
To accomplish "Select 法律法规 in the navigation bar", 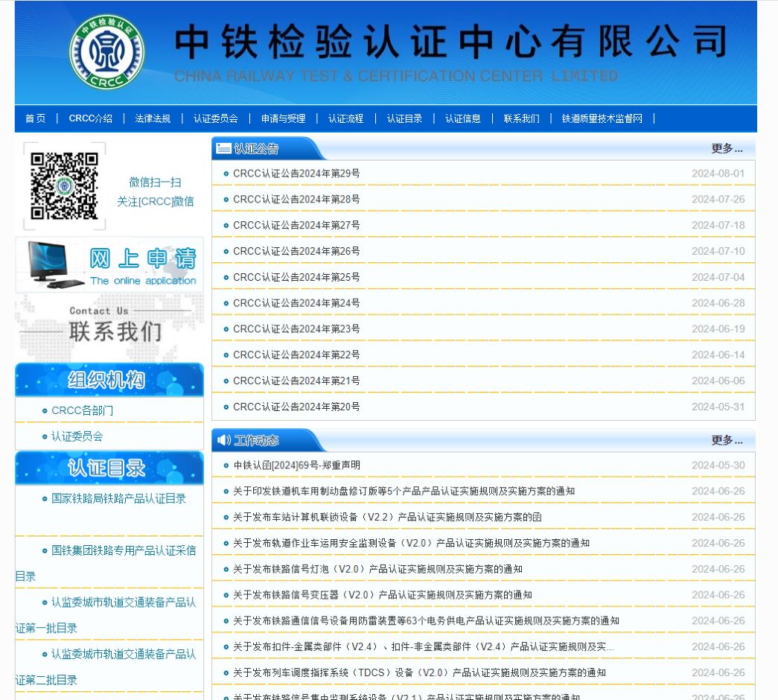I will tap(153, 118).
